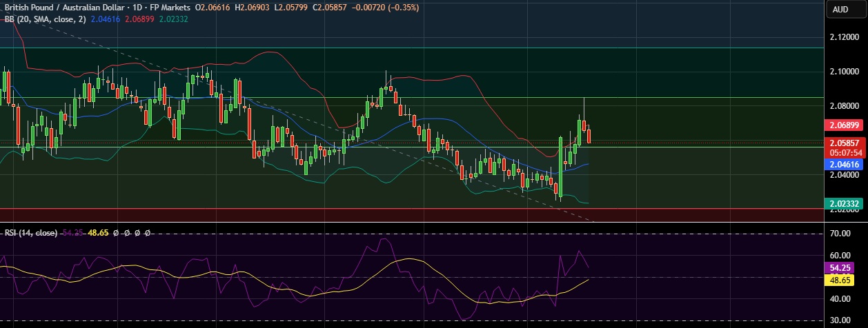The height and width of the screenshot is (328, 868).
Task: Click the yellow 48.65 value in RSI legend
Action: point(99,234)
